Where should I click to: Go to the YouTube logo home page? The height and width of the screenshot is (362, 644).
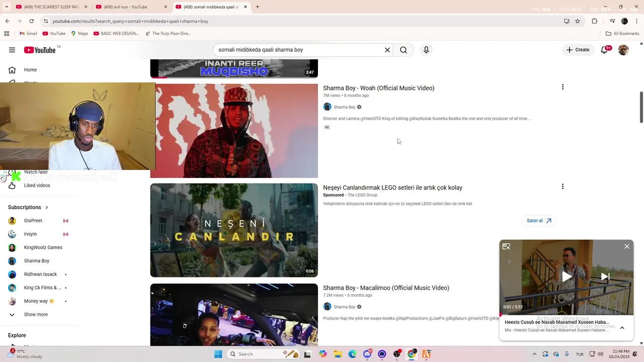point(40,50)
